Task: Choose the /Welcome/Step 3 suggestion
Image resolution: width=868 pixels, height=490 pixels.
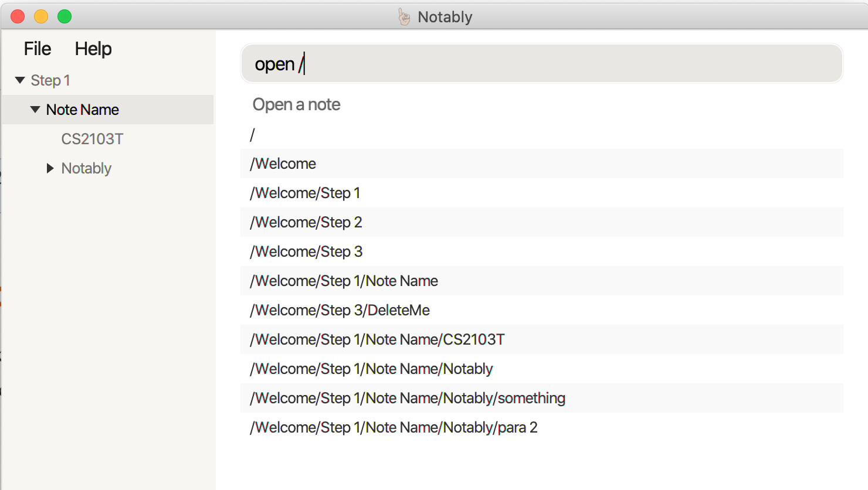Action: coord(542,251)
